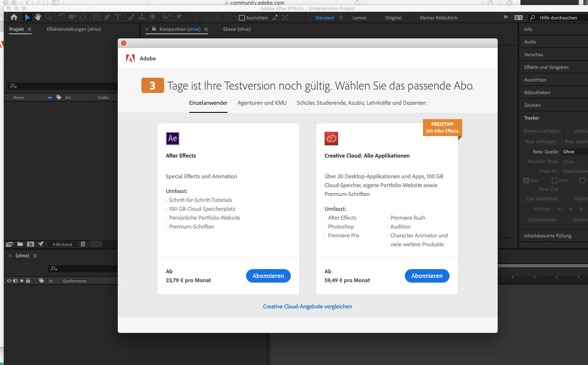The image size is (588, 365).
Task: Click the Home icon in After Effects toolbar
Action: click(14, 17)
